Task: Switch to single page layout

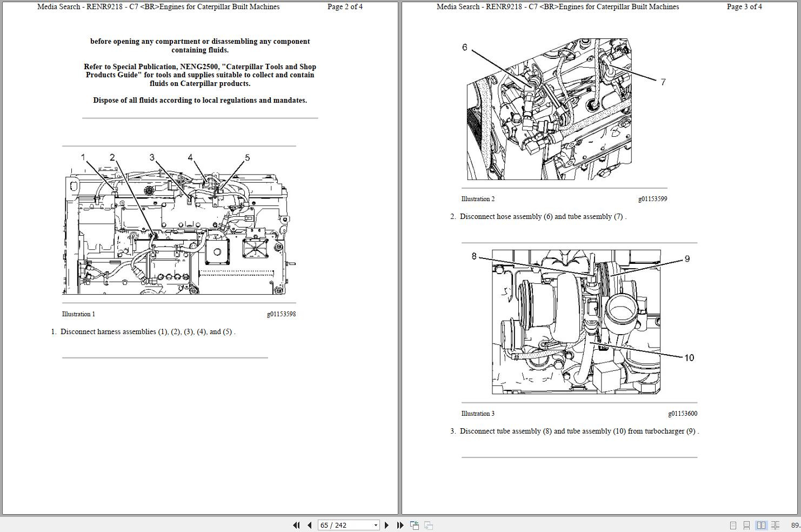Action: [733, 525]
